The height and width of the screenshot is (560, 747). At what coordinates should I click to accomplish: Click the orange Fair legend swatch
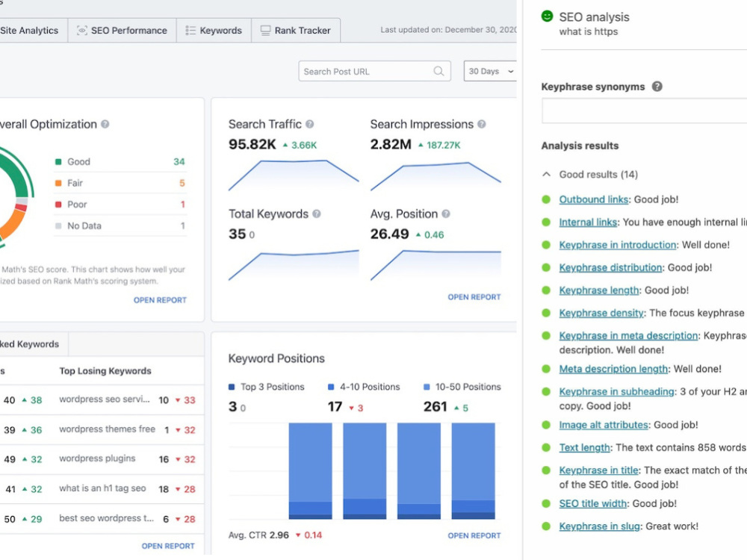pyautogui.click(x=58, y=183)
